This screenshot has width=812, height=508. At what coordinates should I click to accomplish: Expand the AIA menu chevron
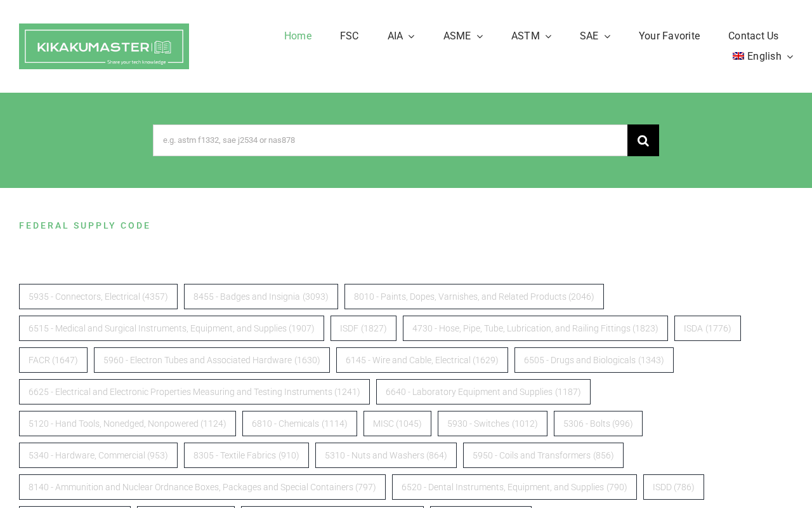(x=411, y=36)
